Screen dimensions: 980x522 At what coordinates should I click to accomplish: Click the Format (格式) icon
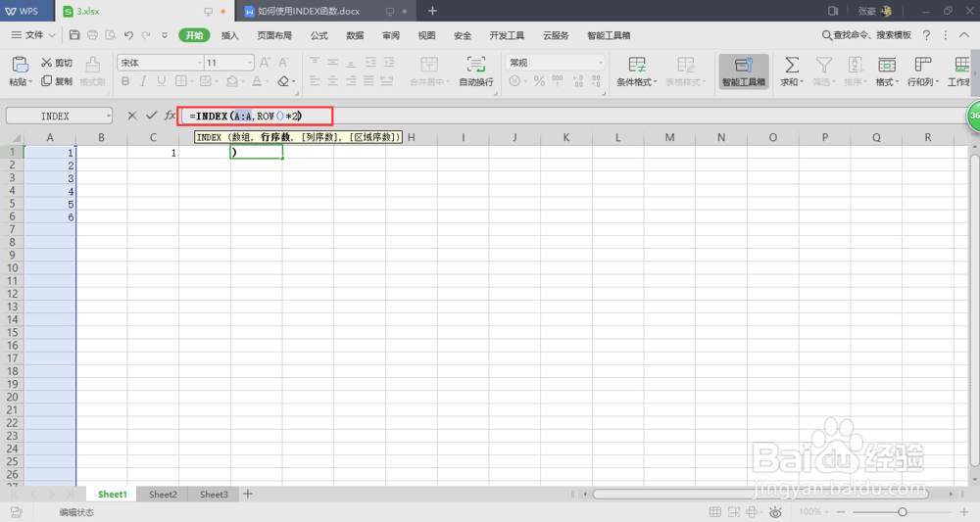tap(886, 65)
